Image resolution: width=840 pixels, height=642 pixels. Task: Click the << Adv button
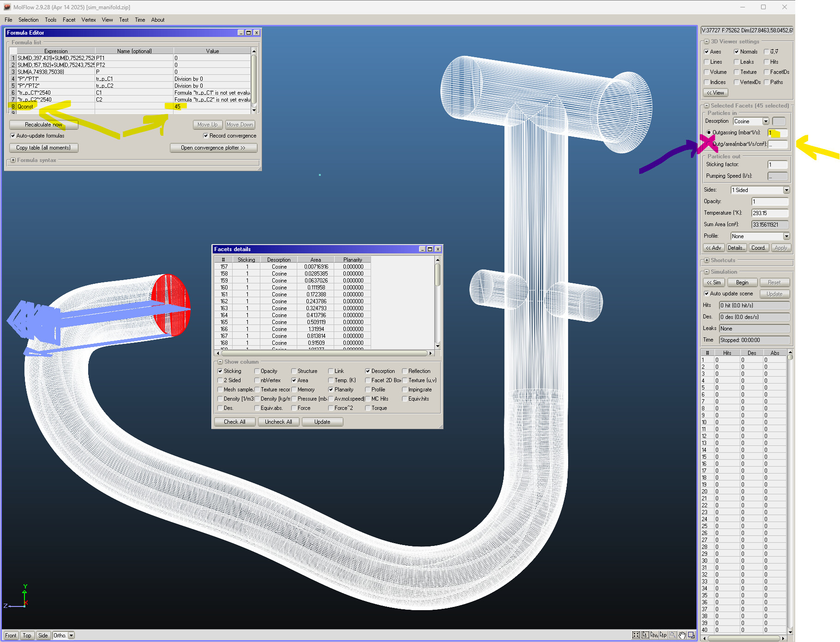point(714,248)
